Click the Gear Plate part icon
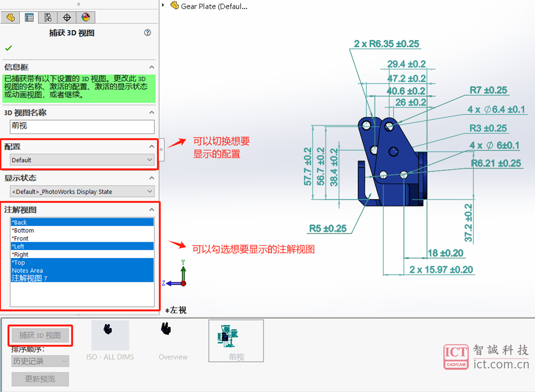This screenshot has width=535, height=392. (x=174, y=5)
